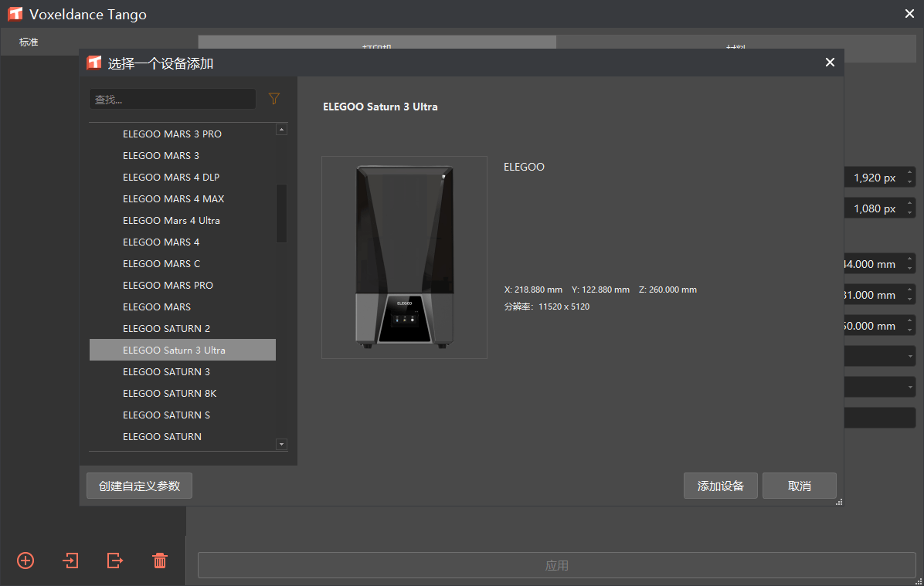Click the add profile plus icon
Image resolution: width=924 pixels, height=586 pixels.
[25, 560]
